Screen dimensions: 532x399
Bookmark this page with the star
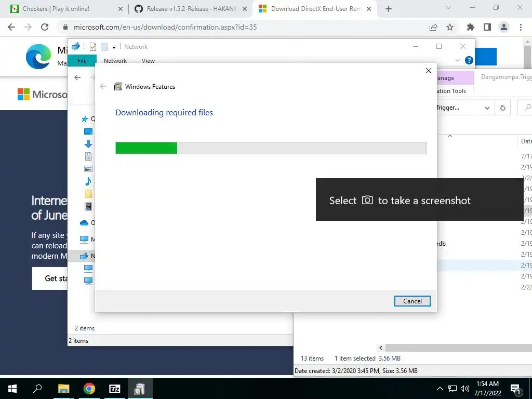[450, 27]
